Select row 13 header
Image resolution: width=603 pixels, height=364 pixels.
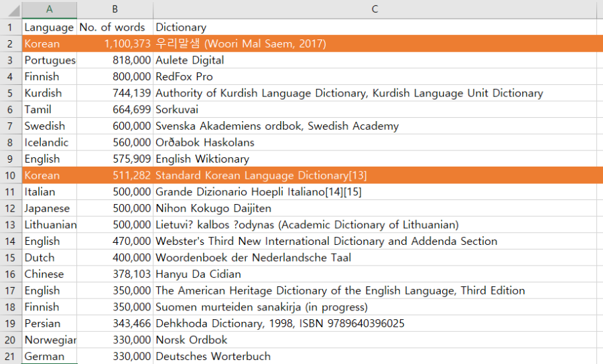click(x=11, y=225)
